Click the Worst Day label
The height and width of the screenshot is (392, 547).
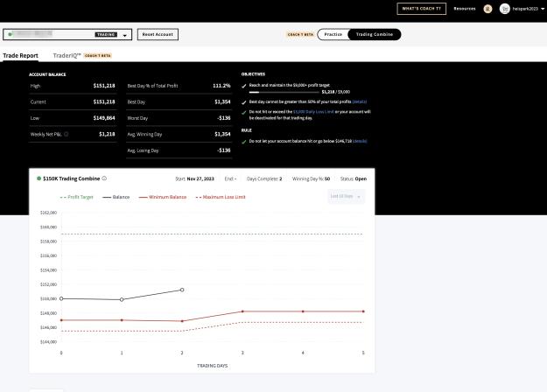pos(137,118)
